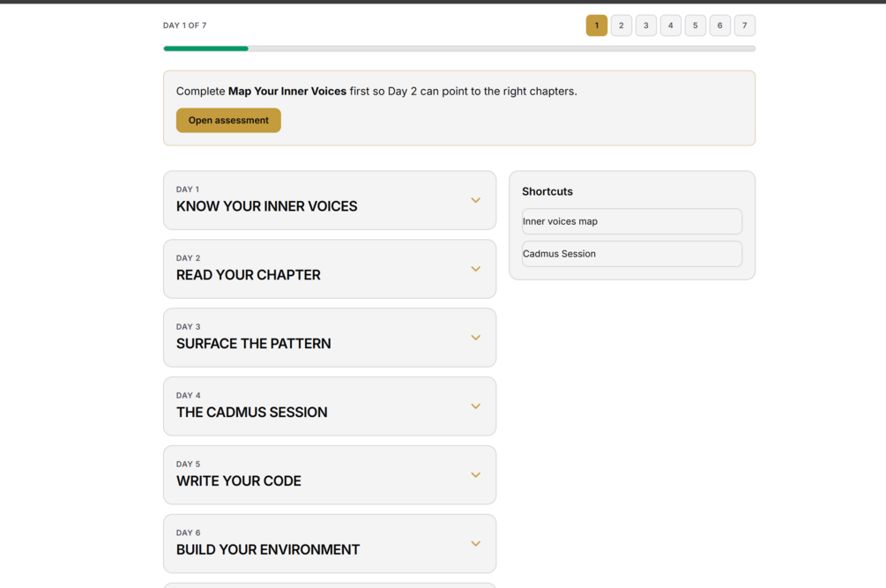Expand the Day 6 Build Your Environment chevron

coord(475,544)
